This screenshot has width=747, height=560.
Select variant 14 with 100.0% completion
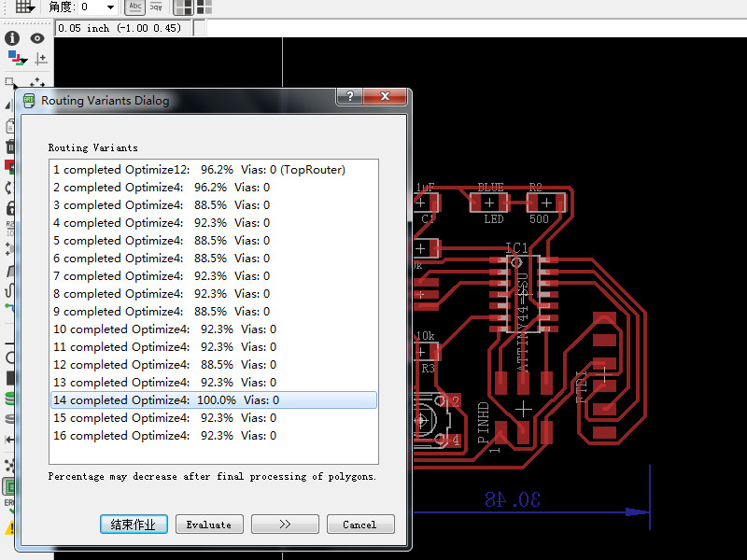coord(214,400)
